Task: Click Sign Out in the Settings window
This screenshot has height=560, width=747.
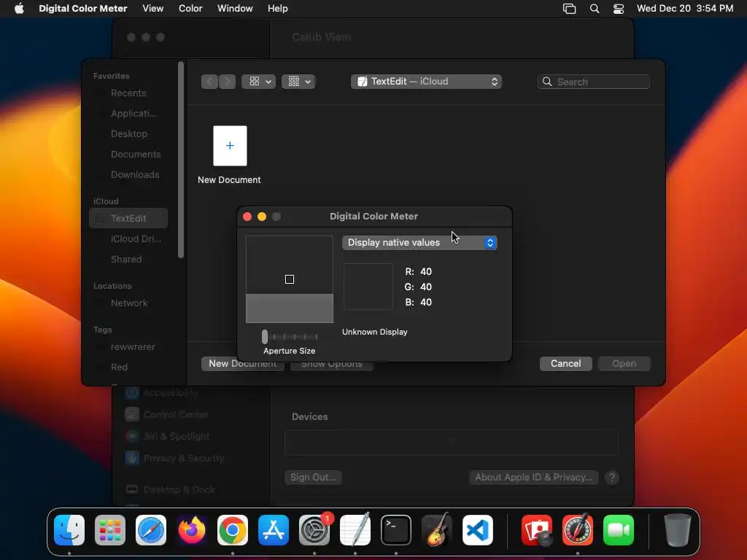Action: click(x=313, y=477)
